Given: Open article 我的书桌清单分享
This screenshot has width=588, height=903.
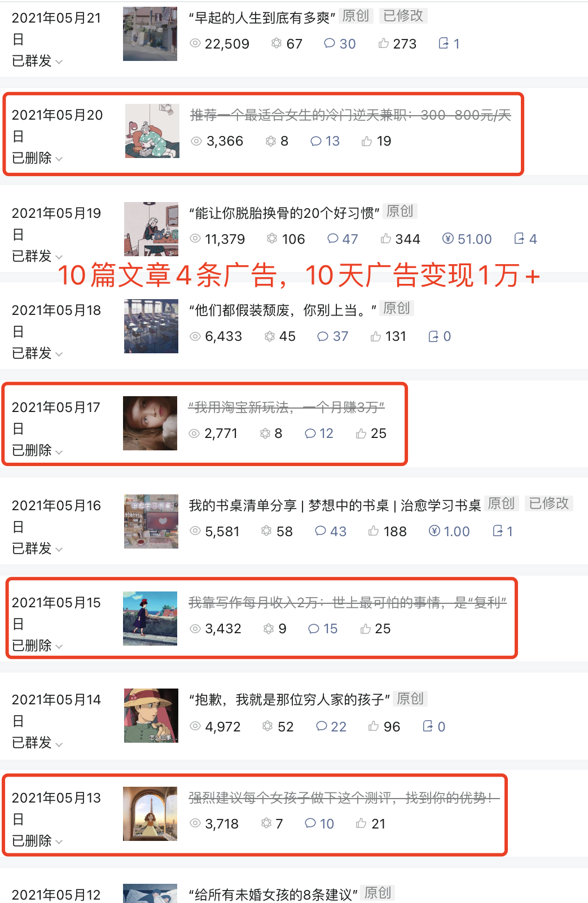Looking at the screenshot, I should click(x=335, y=506).
